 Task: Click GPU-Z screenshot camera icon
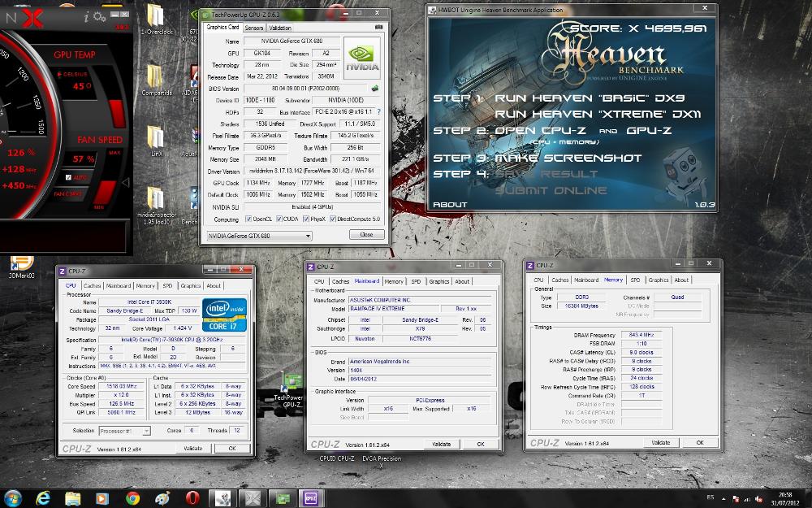[378, 27]
